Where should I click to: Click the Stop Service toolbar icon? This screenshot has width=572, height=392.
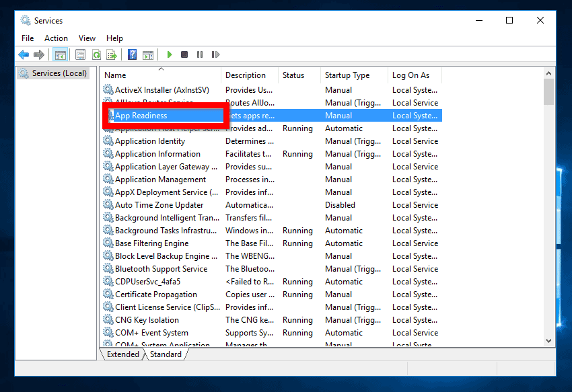click(x=184, y=54)
